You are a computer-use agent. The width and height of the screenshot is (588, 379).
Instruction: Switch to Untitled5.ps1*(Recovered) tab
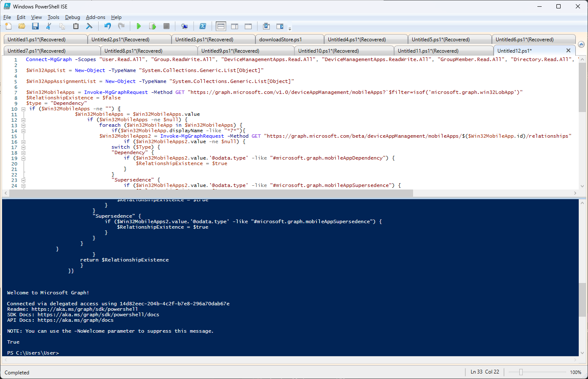click(450, 40)
